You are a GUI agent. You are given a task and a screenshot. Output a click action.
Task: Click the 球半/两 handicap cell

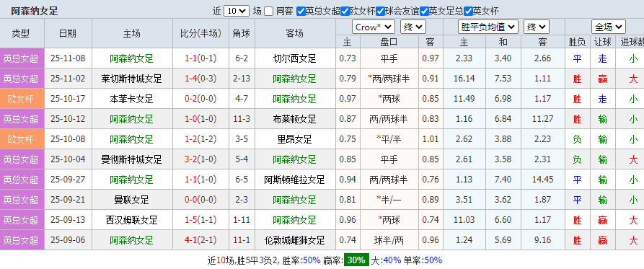click(389, 239)
